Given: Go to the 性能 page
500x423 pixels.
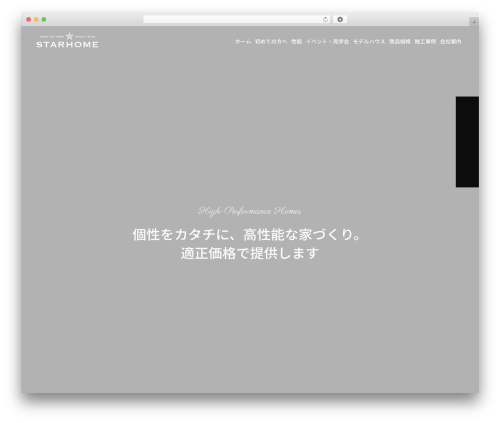Looking at the screenshot, I should point(296,42).
